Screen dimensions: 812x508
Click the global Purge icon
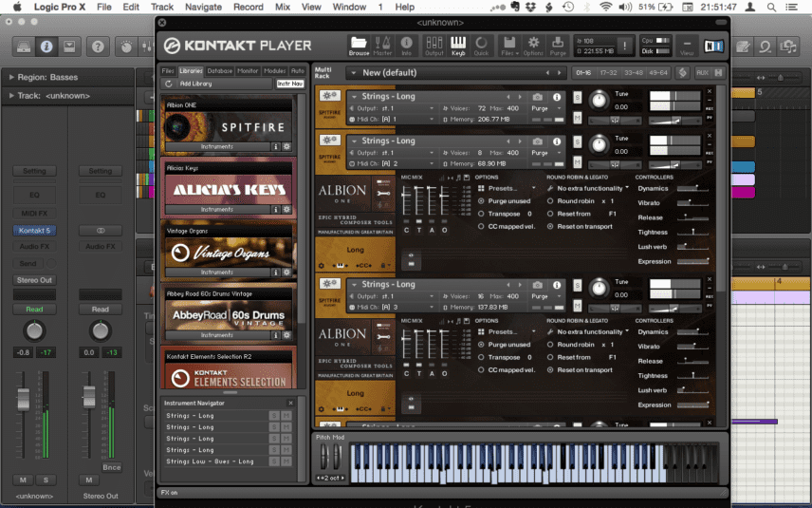[x=558, y=46]
